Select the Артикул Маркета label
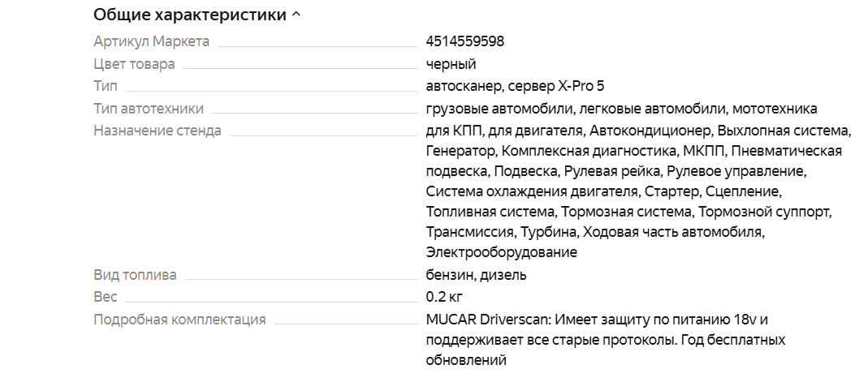The height and width of the screenshot is (382, 868). click(151, 41)
